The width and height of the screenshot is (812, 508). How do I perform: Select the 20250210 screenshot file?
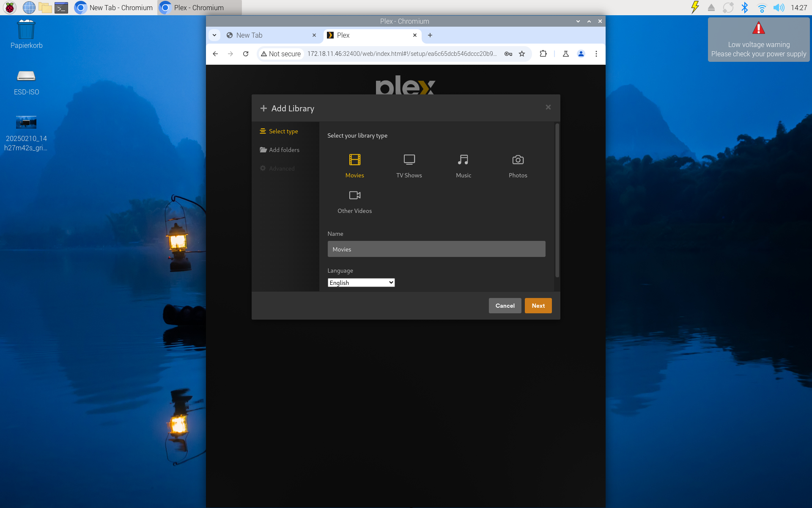coord(26,133)
